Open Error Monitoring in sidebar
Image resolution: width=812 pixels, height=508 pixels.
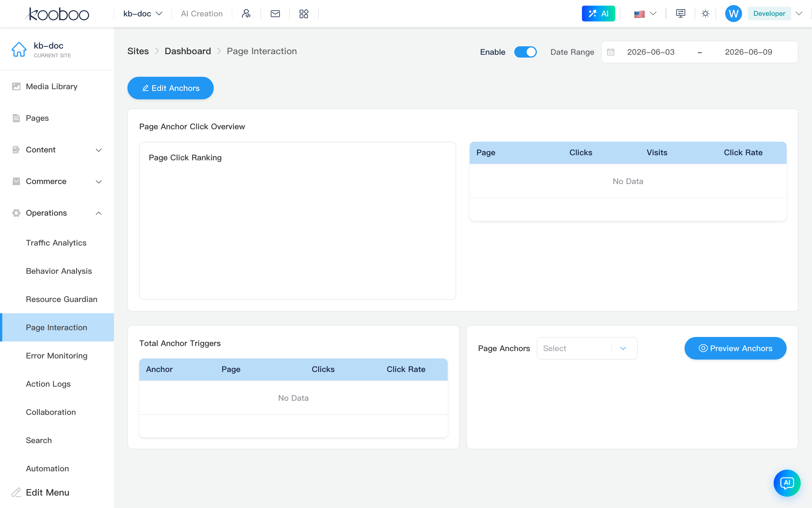[57, 356]
